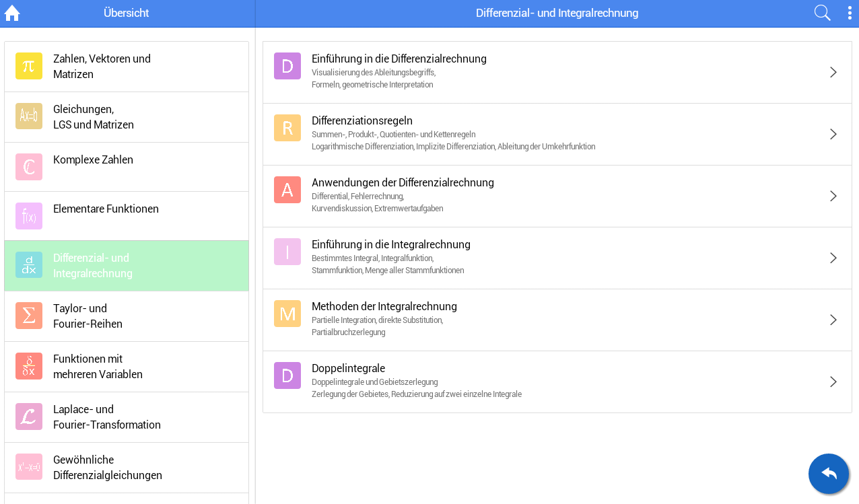The image size is (859, 504).
Task: Select Elementare Funktionen in the sidebar
Action: (106, 209)
